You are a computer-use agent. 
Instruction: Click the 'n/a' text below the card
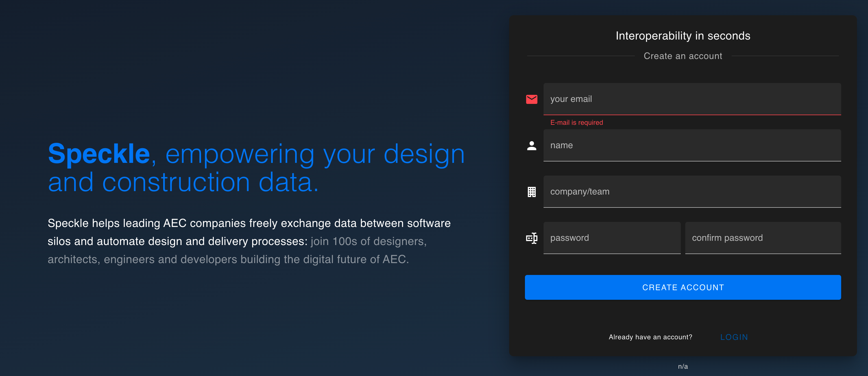[683, 366]
